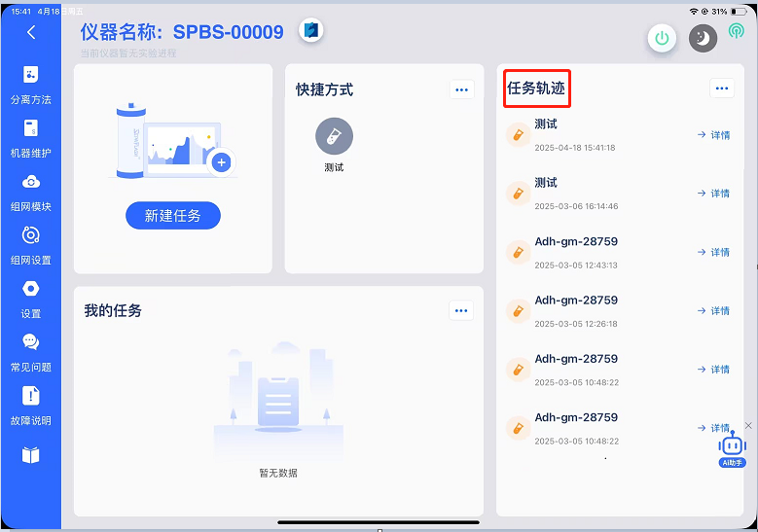Launch the 测试 shortcut icon

[334, 137]
